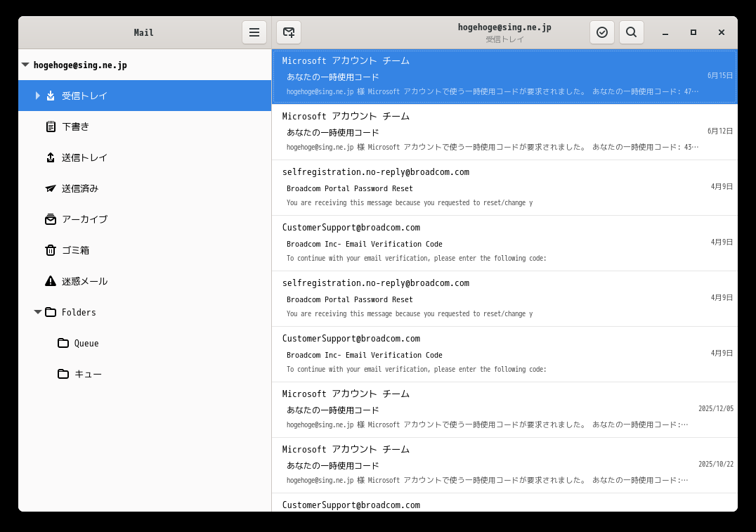Open the Microsoft message dated 6月12日
The height and width of the screenshot is (532, 756).
[x=504, y=132]
